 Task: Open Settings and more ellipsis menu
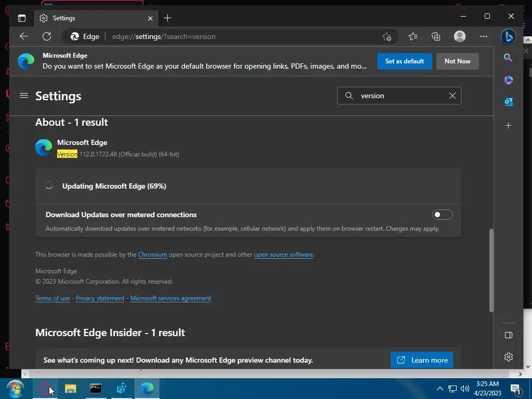point(484,36)
